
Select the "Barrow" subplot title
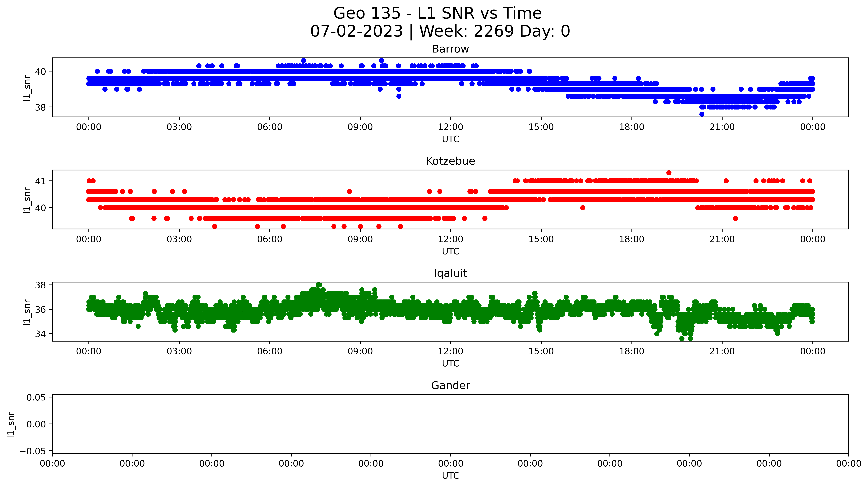pos(451,49)
